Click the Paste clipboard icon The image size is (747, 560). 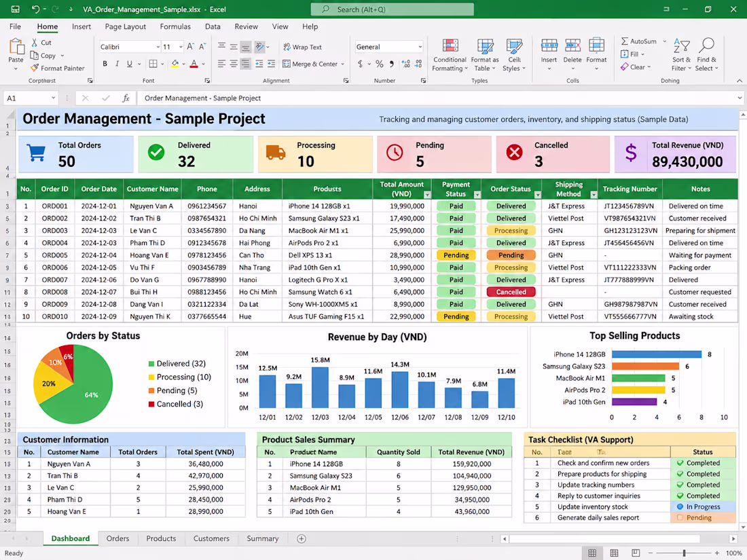(x=16, y=47)
